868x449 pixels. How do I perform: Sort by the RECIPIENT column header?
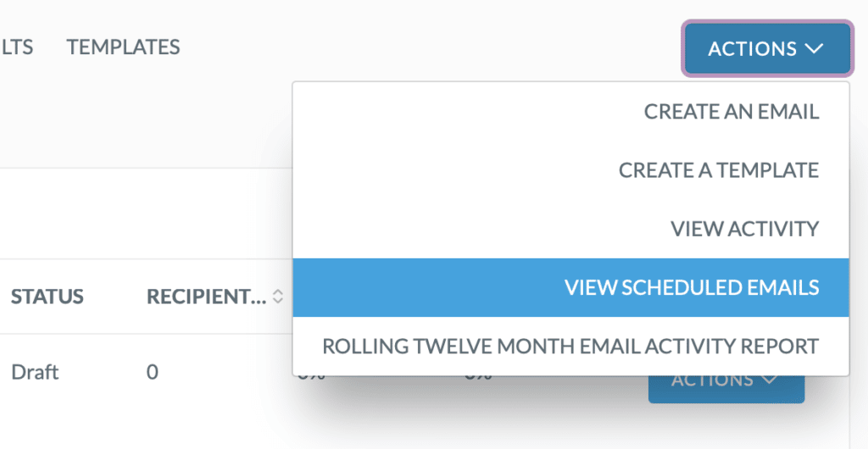click(206, 297)
